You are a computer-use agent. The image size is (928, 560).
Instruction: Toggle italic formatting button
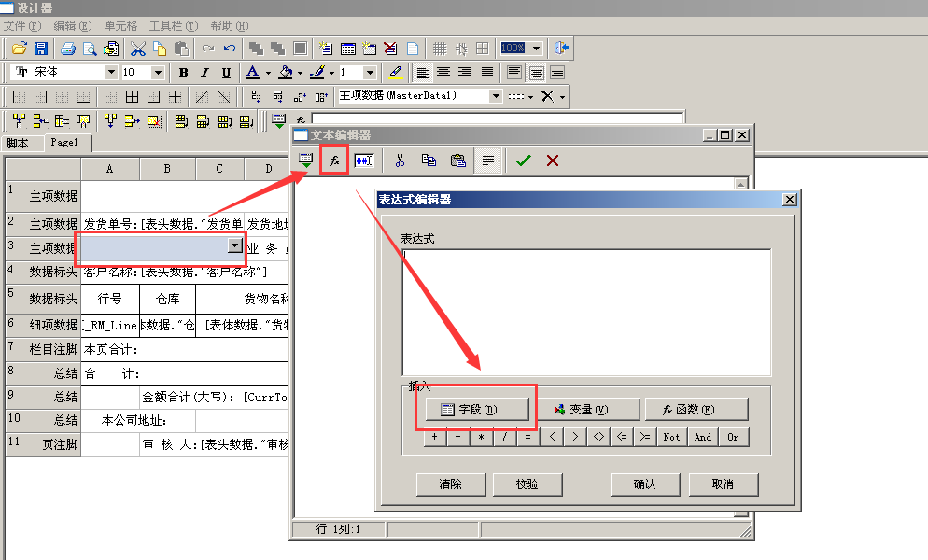(204, 72)
